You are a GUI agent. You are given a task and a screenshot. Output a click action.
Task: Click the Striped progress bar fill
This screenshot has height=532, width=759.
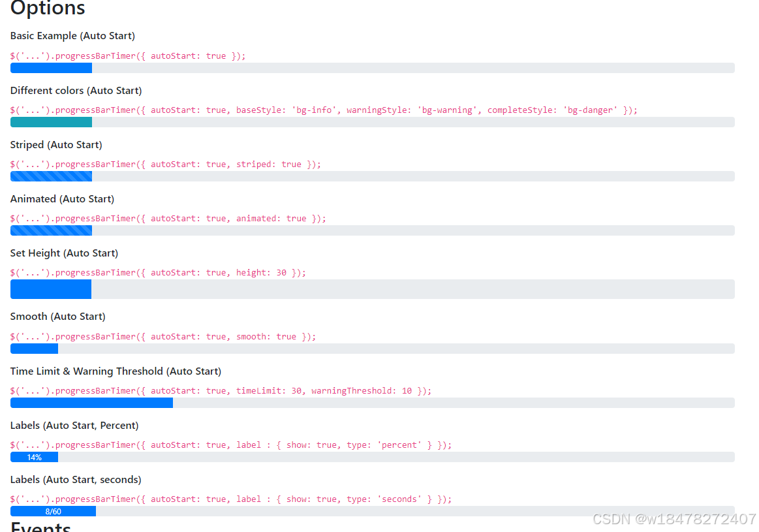point(51,176)
